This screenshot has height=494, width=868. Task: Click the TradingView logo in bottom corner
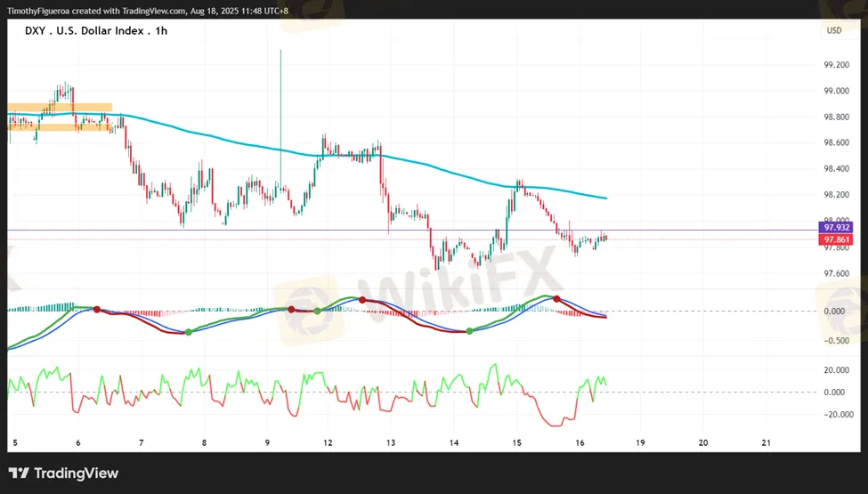coord(63,474)
